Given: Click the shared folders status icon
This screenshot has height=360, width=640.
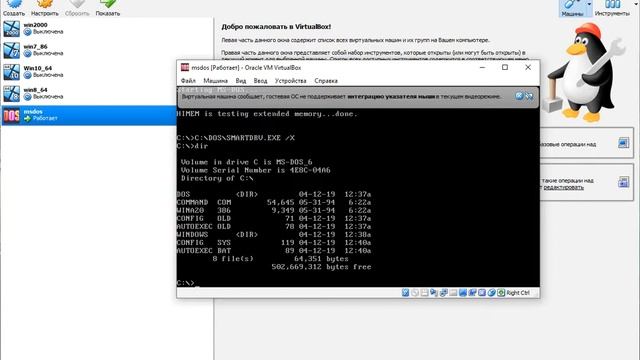Looking at the screenshot, I should pos(453,293).
